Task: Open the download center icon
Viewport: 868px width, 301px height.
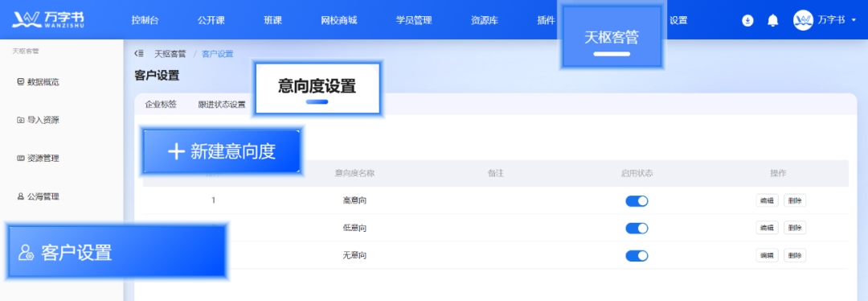Action: 747,20
